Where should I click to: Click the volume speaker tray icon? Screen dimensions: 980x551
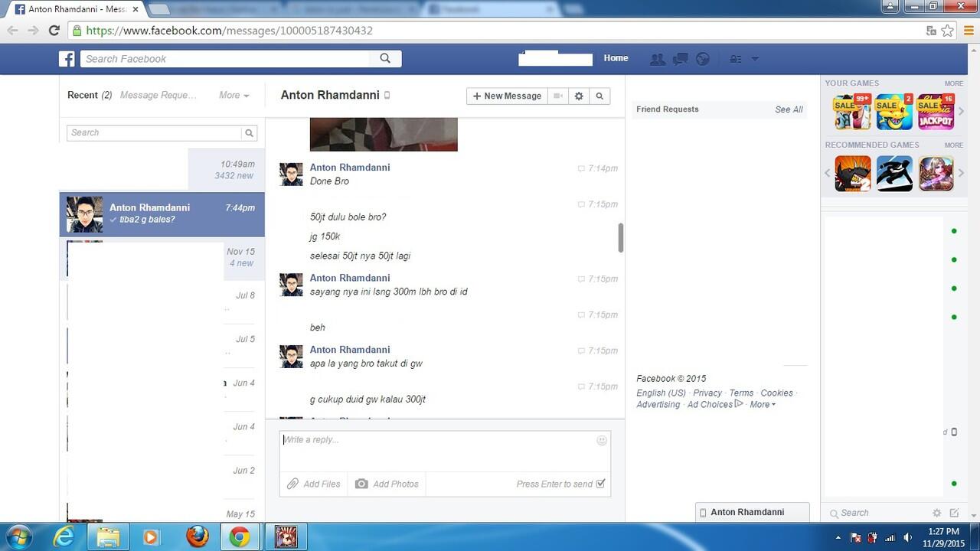coord(908,537)
